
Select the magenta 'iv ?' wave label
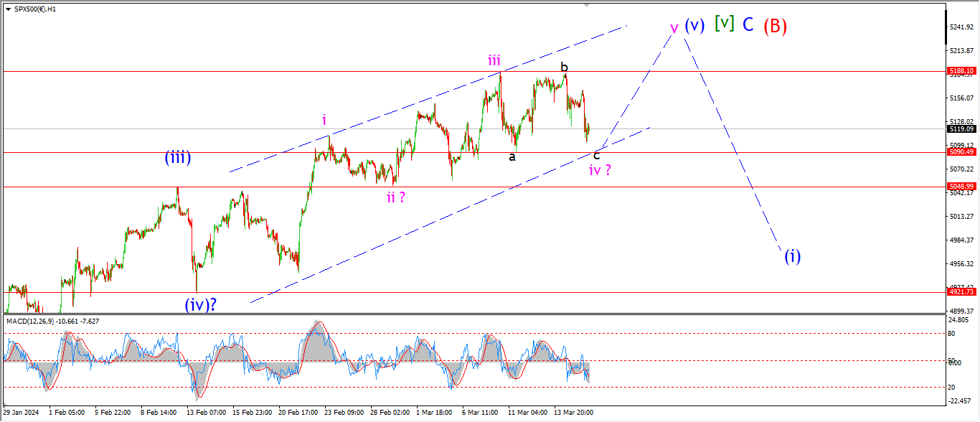pyautogui.click(x=600, y=171)
